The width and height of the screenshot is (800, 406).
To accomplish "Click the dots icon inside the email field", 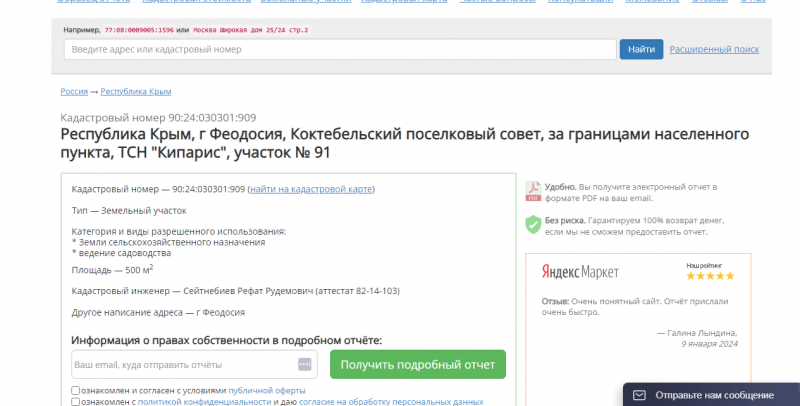I will click(305, 364).
